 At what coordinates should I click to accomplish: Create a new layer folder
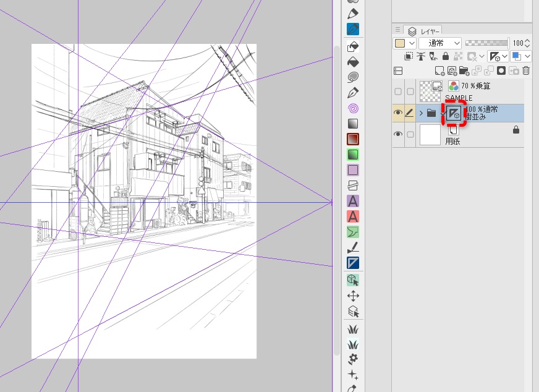click(x=464, y=71)
